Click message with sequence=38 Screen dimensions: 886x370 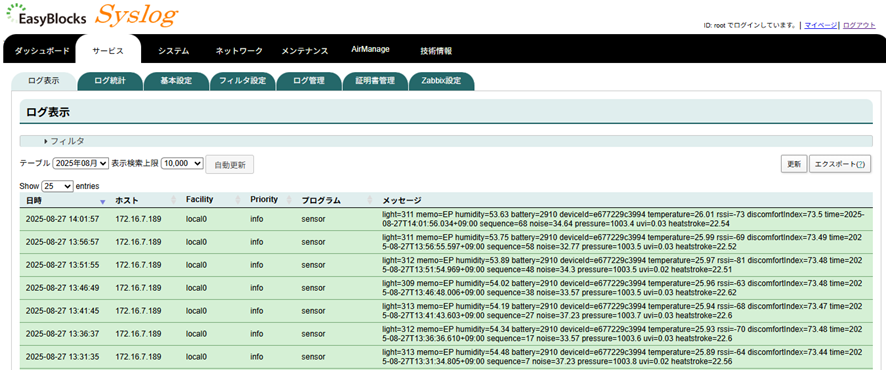point(622,288)
